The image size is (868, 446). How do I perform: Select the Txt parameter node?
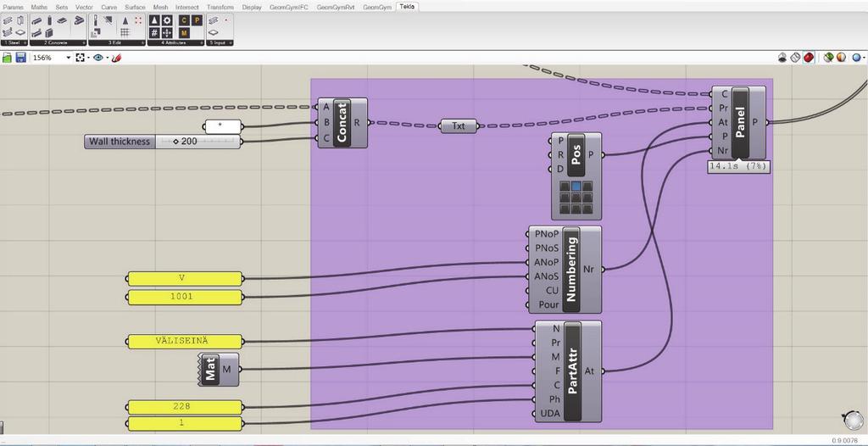459,125
